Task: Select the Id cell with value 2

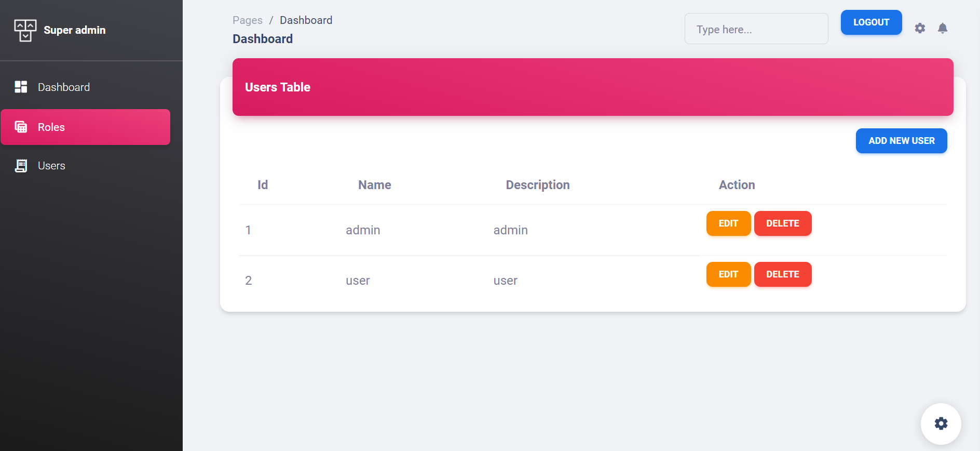Action: pos(248,281)
